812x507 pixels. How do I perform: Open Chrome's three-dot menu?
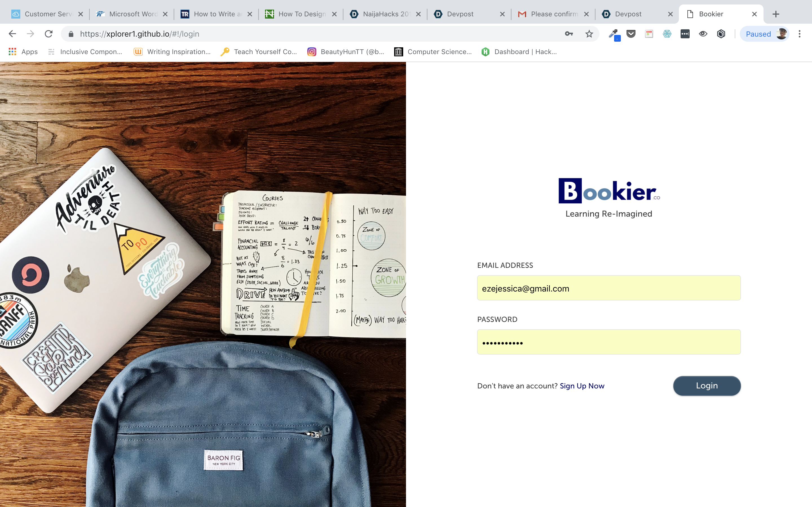pos(800,34)
